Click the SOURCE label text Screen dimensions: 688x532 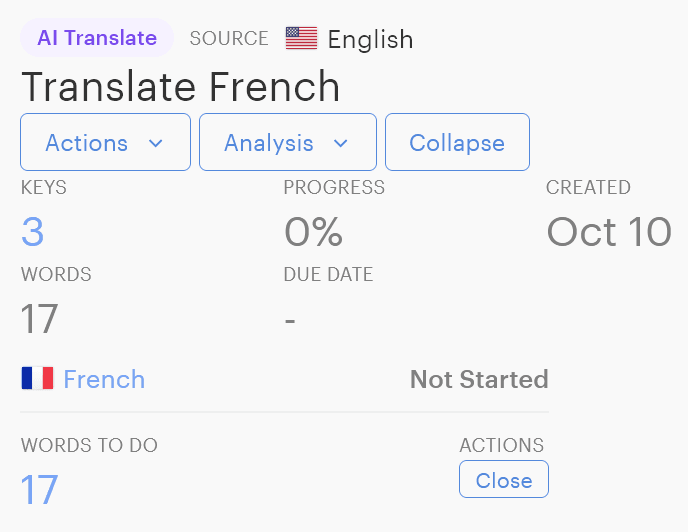pyautogui.click(x=229, y=39)
